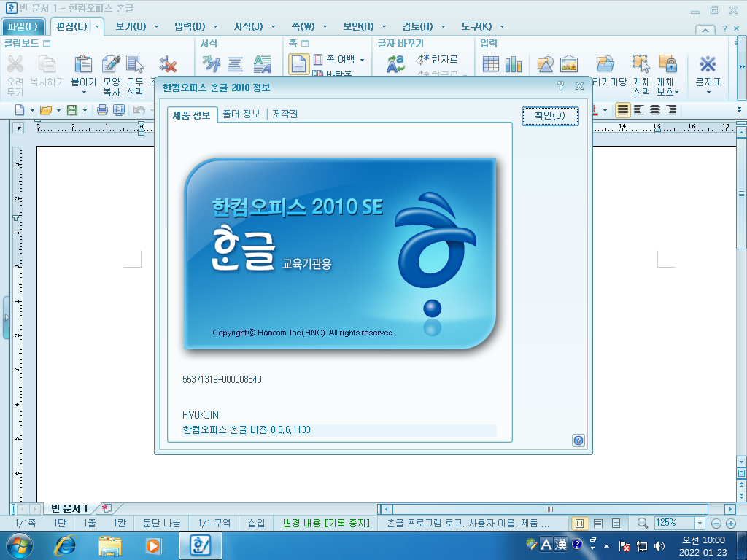Click the Open folder toolbar icon
The width and height of the screenshot is (747, 560).
point(46,110)
